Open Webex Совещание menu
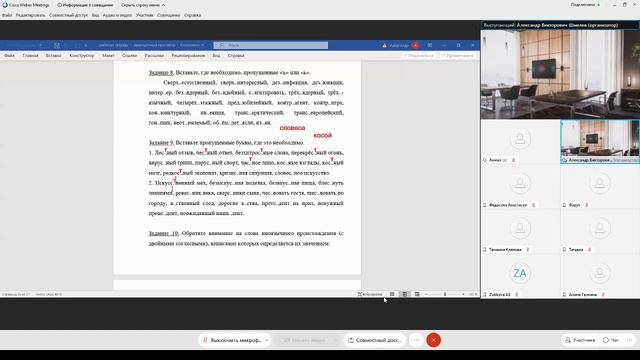640x360 pixels. pyautogui.click(x=169, y=15)
